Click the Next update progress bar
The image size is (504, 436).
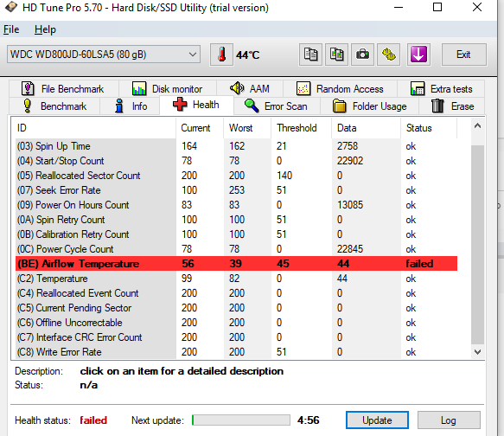[241, 420]
